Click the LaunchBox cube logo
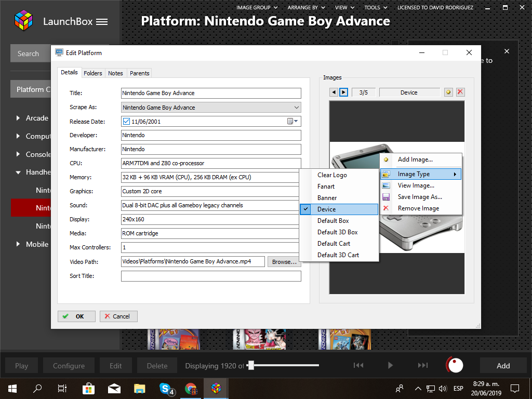Screen dimensions: 532x399 click(23, 20)
